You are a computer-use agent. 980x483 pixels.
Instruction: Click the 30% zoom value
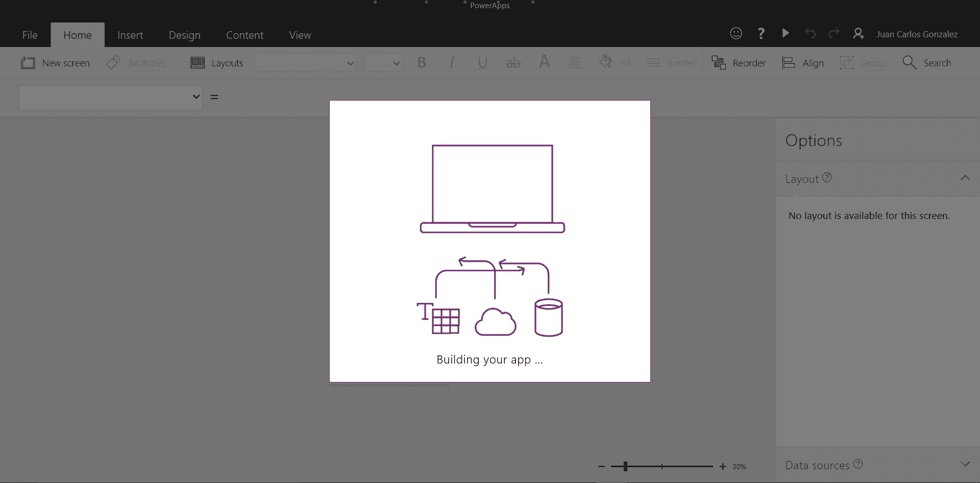coord(739,467)
